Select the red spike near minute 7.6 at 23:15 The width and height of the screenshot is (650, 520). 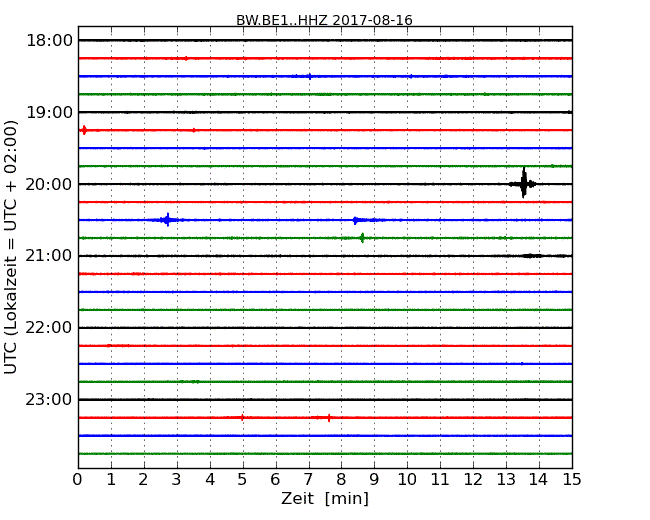(329, 418)
